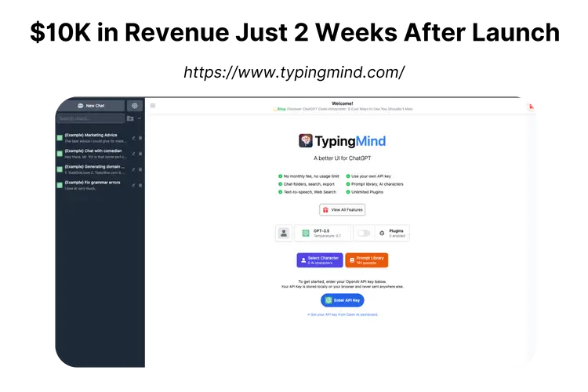Click the 'No monthly fee, no usage limit' text
Viewport: 588px width, 392px height.
pos(311,176)
